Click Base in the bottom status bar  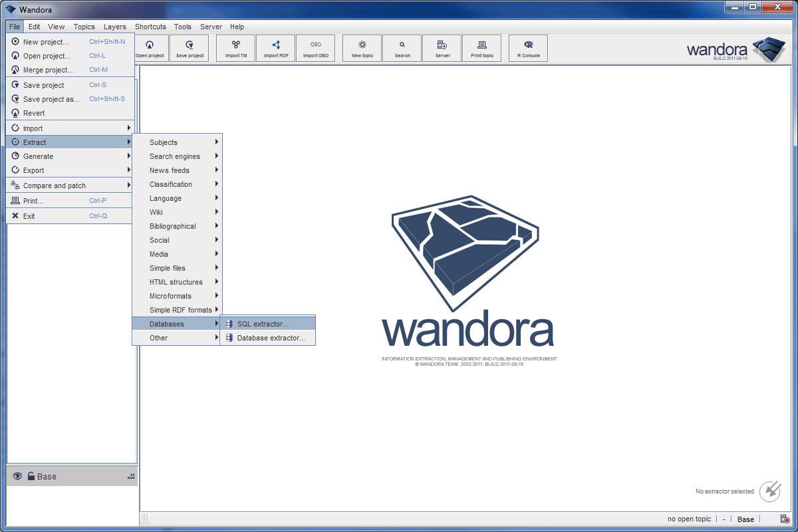[x=745, y=519]
